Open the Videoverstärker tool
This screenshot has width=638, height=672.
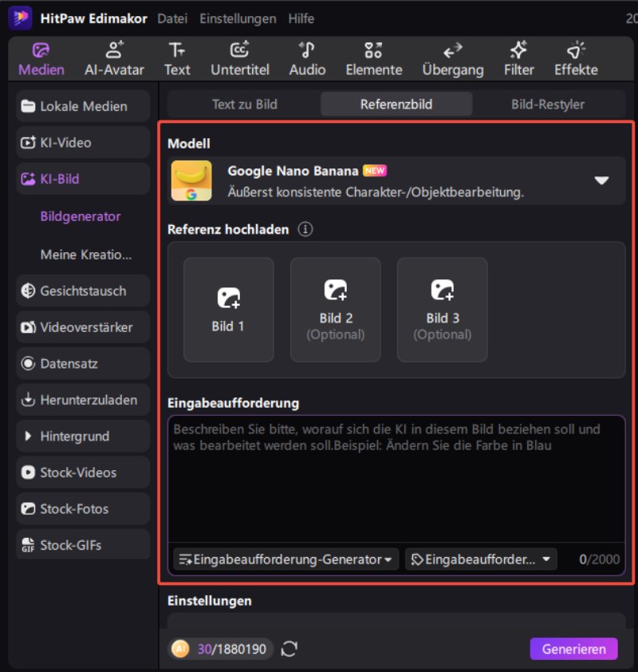(83, 327)
